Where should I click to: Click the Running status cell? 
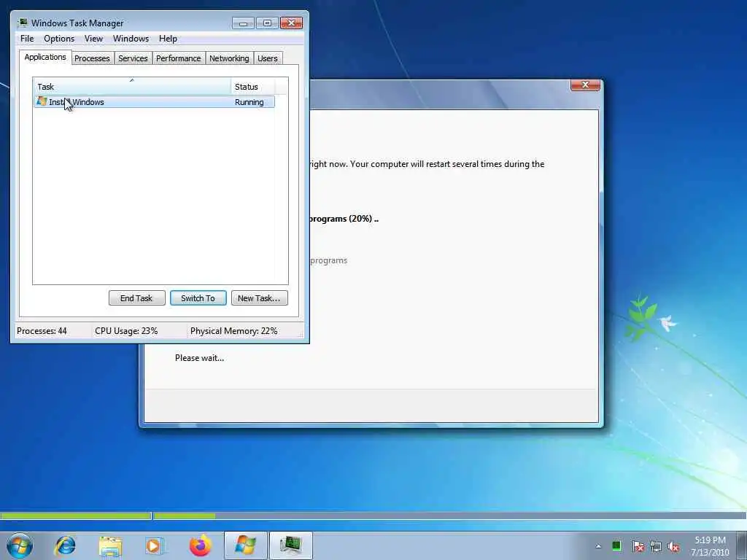click(x=249, y=102)
